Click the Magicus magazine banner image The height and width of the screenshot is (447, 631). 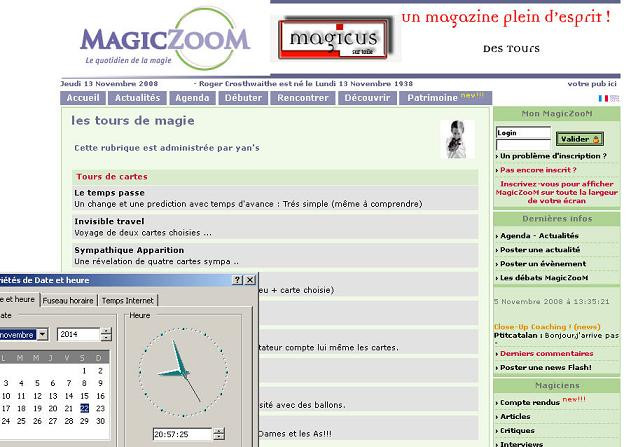[x=333, y=40]
